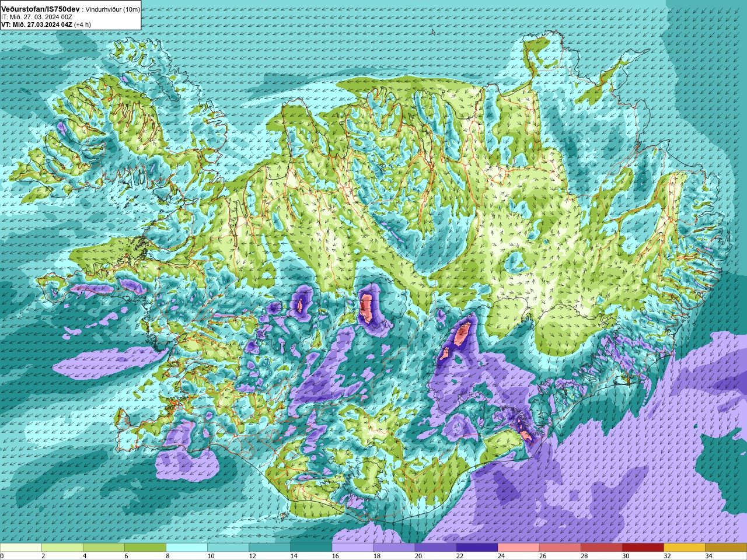This screenshot has width=747, height=560.
Task: Click the legend scale value '34'
Action: coord(708,556)
